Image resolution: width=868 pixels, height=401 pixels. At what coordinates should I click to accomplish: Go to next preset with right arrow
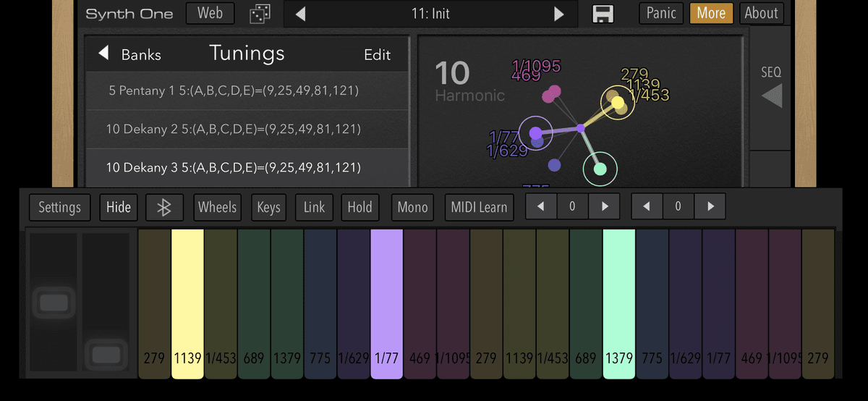tap(558, 14)
